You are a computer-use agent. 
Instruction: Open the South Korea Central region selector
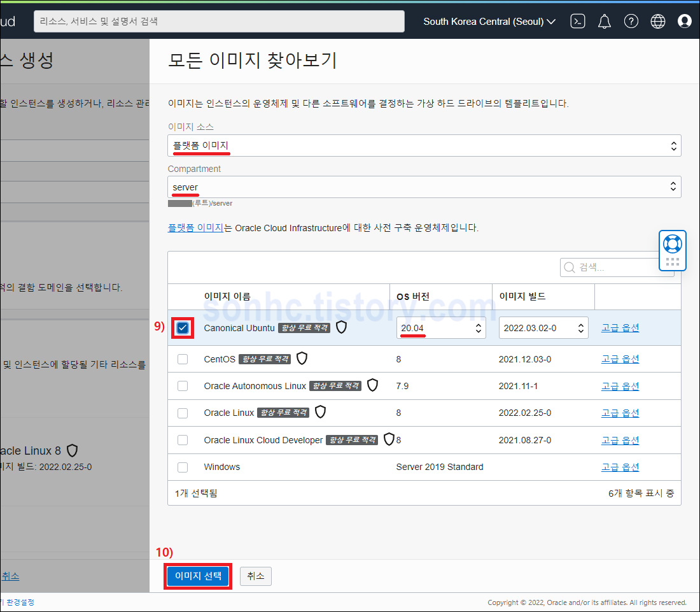coord(489,22)
